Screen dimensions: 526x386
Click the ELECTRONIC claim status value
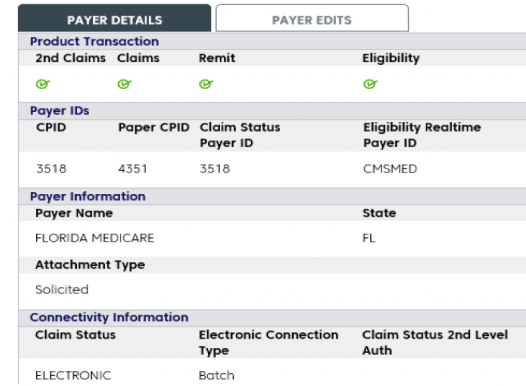73,375
